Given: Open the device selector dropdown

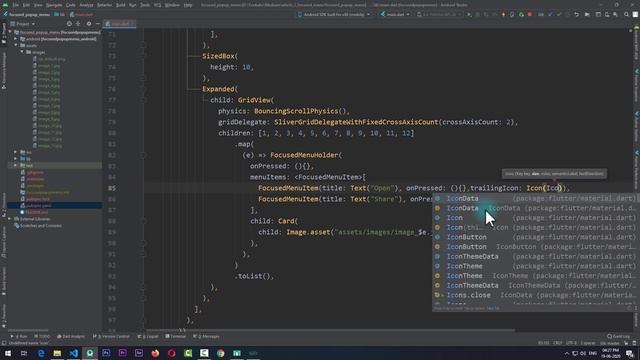Looking at the screenshot, I should point(334,14).
